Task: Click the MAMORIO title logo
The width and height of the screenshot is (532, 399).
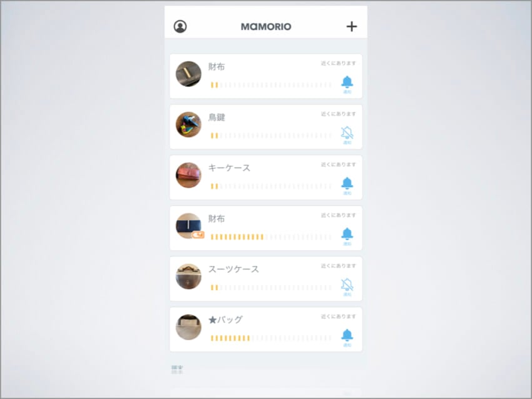Action: tap(266, 26)
